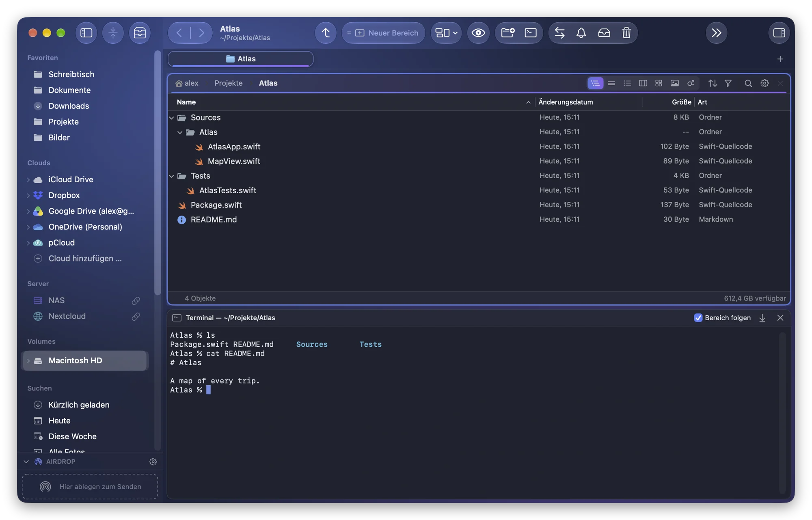This screenshot has height=520, width=812.
Task: Open the pane layout dropdown
Action: (x=446, y=33)
